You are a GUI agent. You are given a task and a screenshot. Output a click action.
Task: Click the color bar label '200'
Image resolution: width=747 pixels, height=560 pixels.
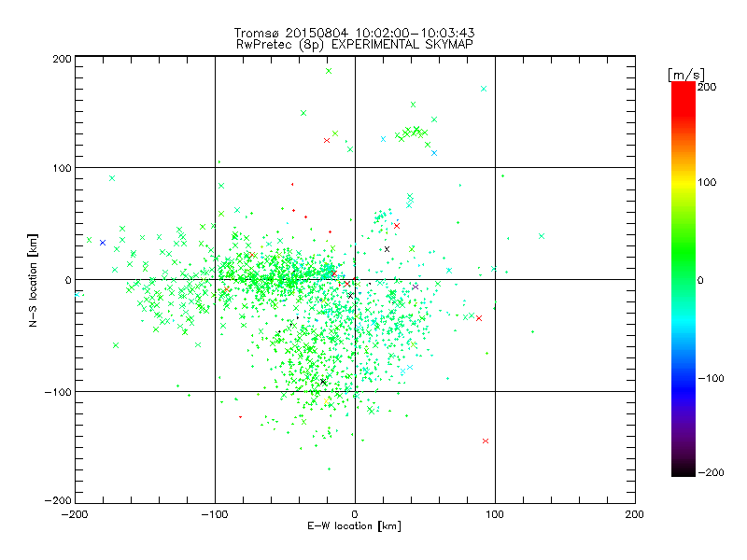pyautogui.click(x=707, y=87)
